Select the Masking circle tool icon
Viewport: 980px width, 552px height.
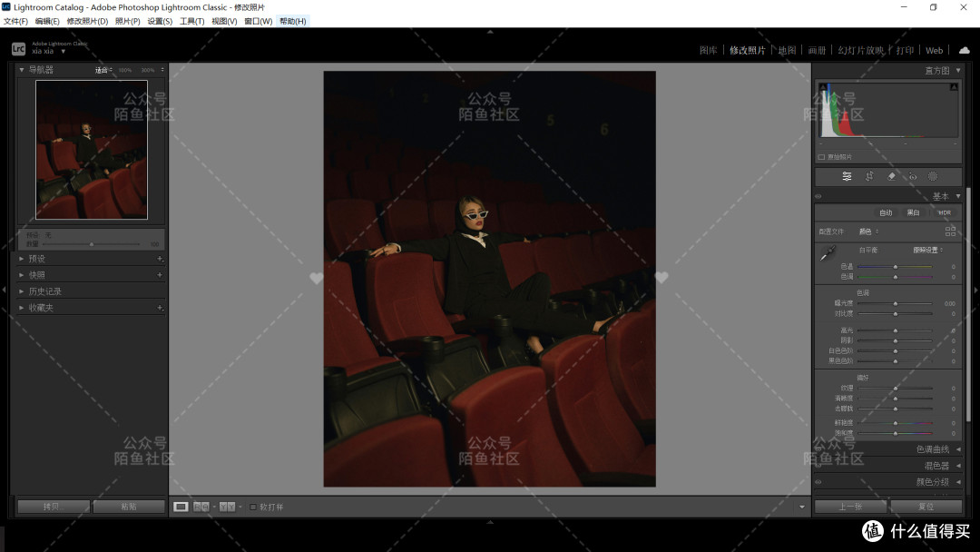tap(933, 176)
